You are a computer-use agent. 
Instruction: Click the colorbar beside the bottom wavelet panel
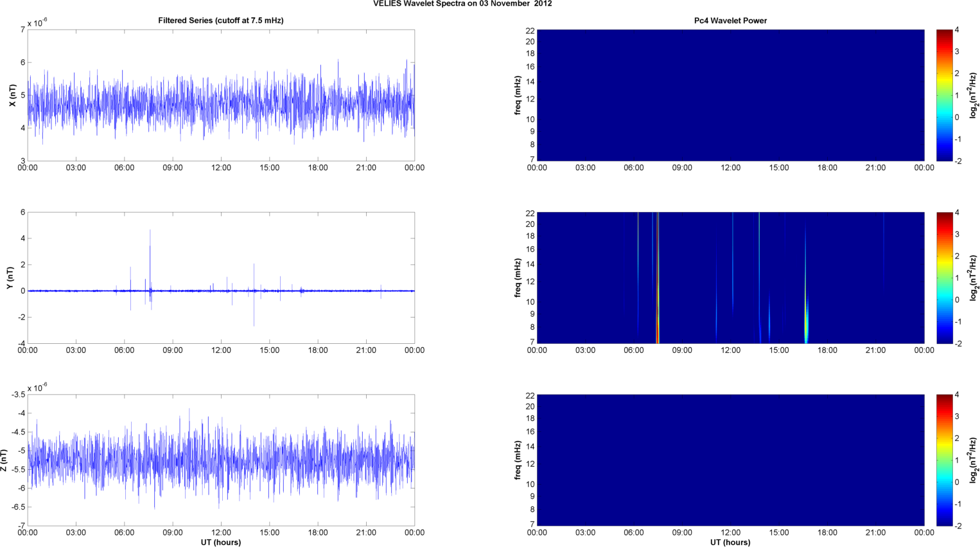point(944,460)
